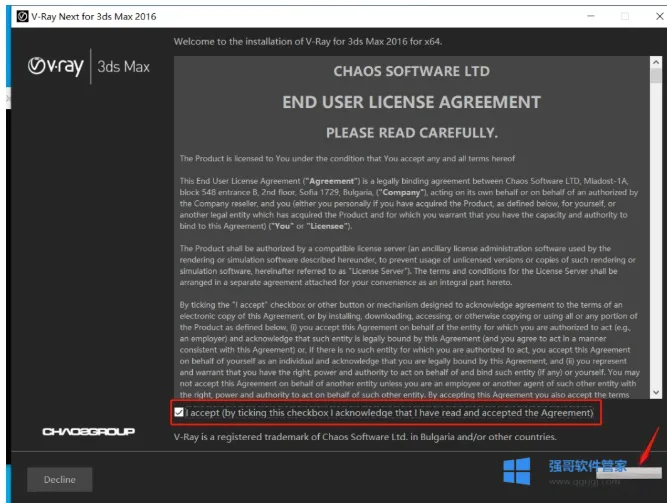Click the I accept checkbox label text
This screenshot has width=667, height=503.
(x=389, y=413)
